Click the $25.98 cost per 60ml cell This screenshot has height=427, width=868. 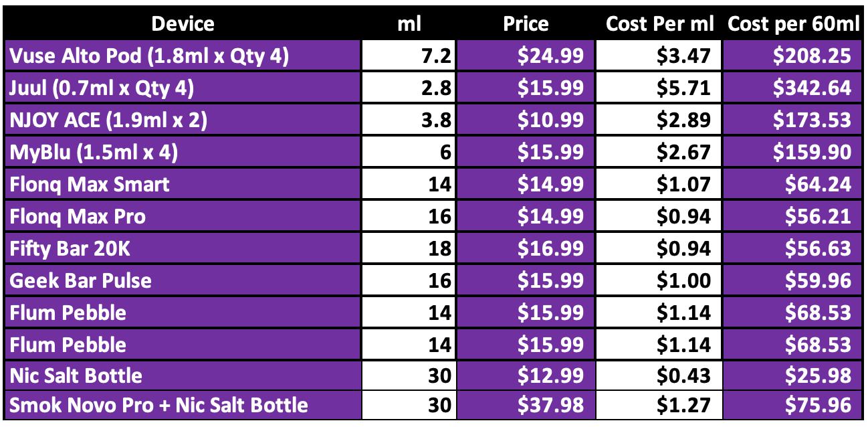[793, 376]
